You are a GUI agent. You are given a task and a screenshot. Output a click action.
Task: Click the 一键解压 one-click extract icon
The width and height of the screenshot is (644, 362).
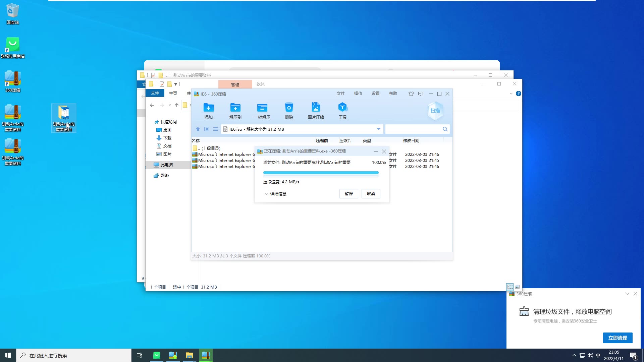[262, 111]
